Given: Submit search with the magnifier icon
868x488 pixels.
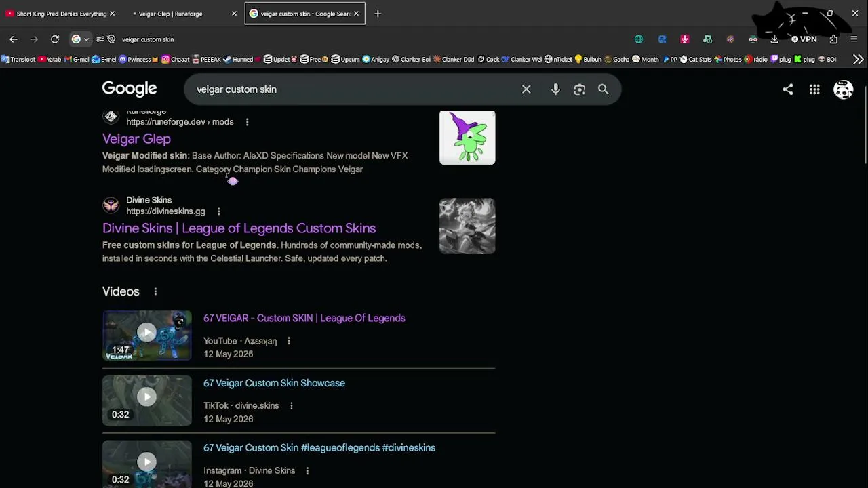Looking at the screenshot, I should (603, 89).
